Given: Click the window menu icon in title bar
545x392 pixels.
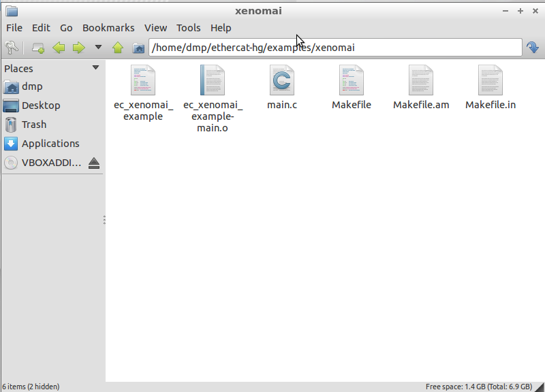Looking at the screenshot, I should click(12, 11).
